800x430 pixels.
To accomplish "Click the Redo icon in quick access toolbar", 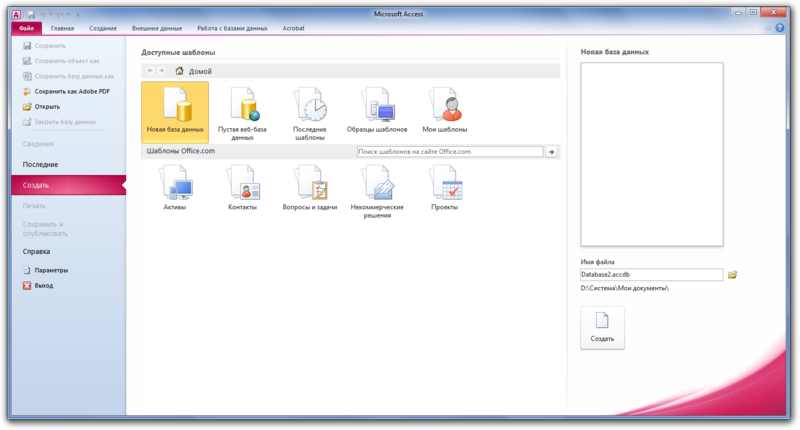I will pos(60,14).
